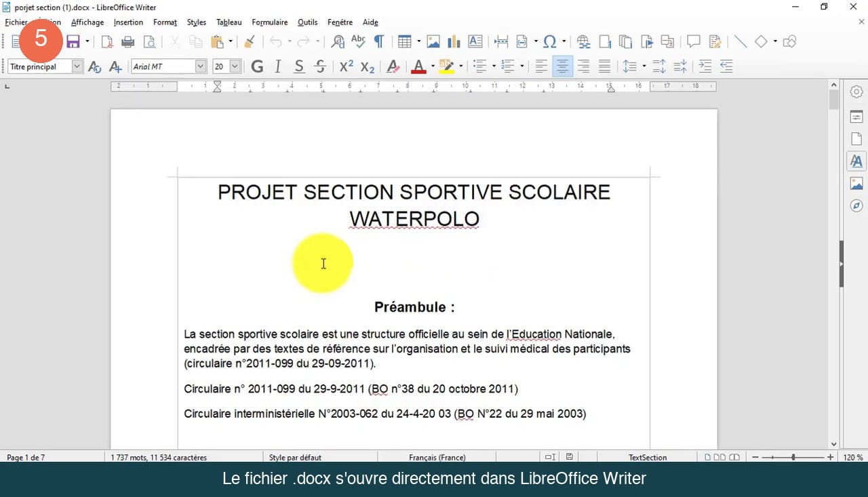Open the basic shapes dropdown arrow
This screenshot has height=497, width=868.
tap(774, 42)
